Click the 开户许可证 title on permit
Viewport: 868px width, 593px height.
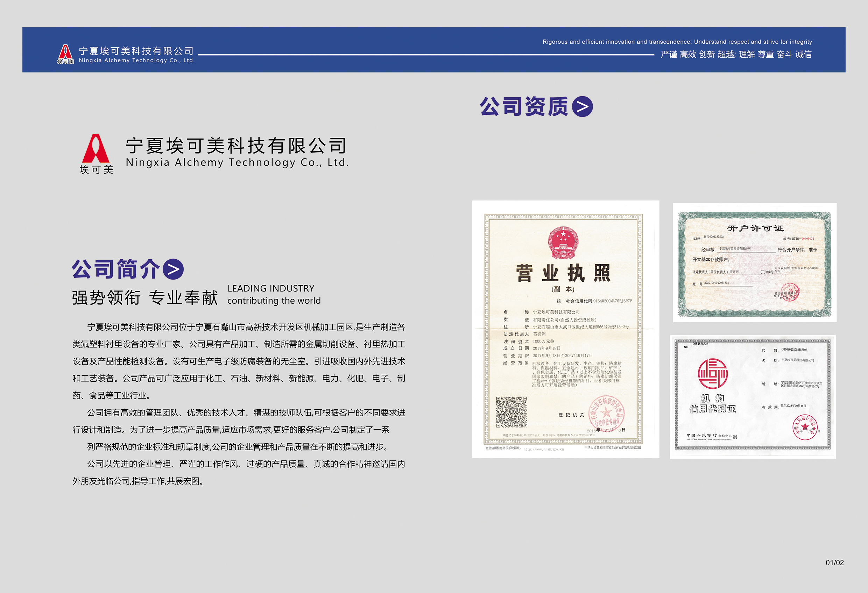click(x=755, y=228)
